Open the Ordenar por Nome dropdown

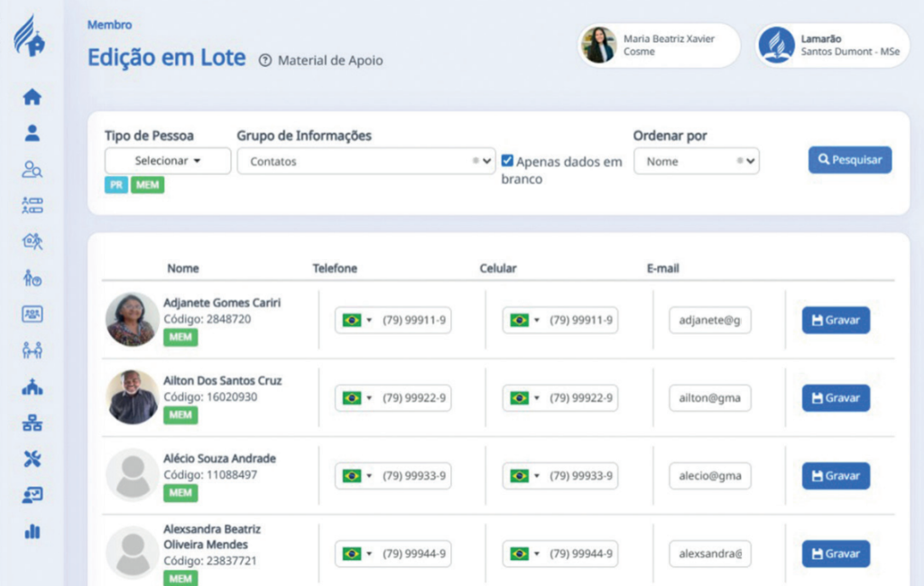point(696,162)
